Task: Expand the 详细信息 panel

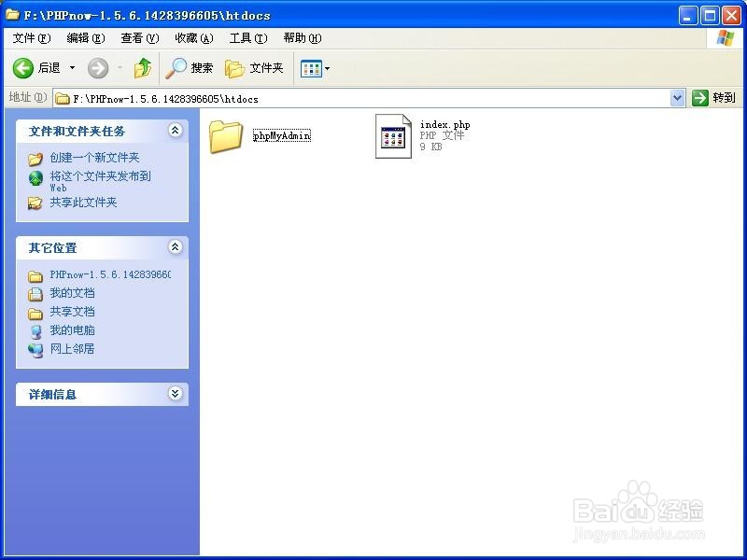Action: click(x=176, y=394)
